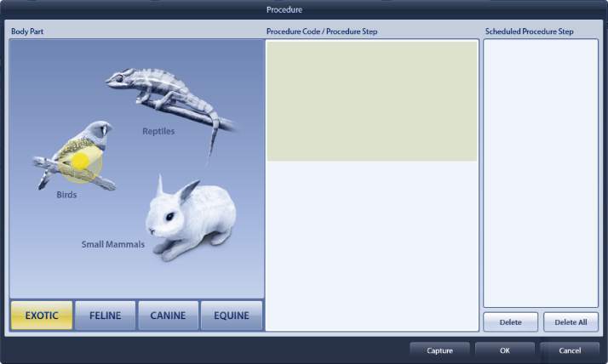Image resolution: width=608 pixels, height=364 pixels.
Task: Click the highlighted Procedure Code list area
Action: pos(372,101)
